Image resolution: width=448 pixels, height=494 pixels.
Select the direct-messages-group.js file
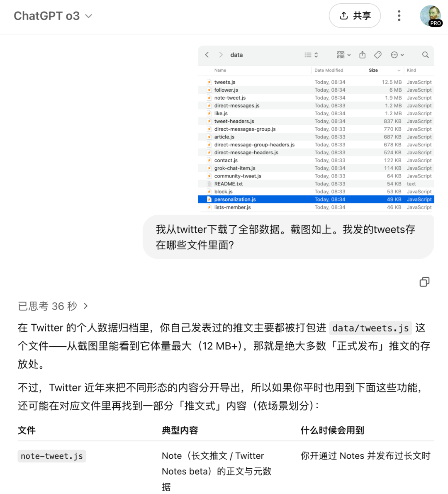[316, 129]
